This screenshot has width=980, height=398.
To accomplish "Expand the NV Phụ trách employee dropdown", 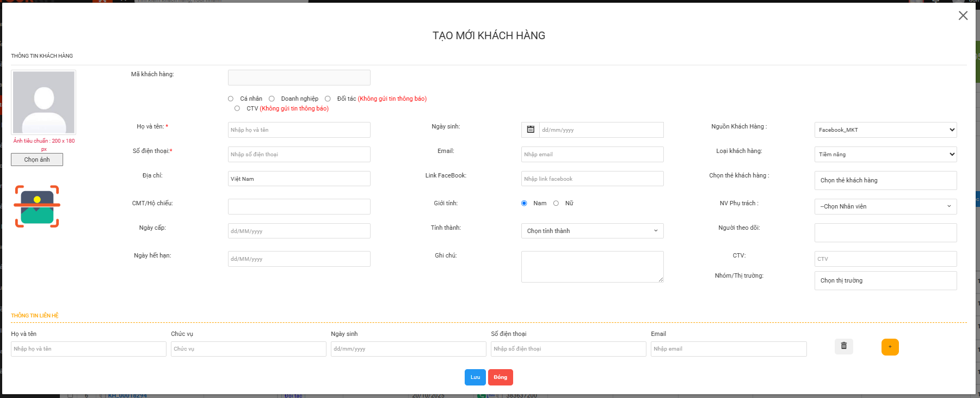I will (885, 206).
